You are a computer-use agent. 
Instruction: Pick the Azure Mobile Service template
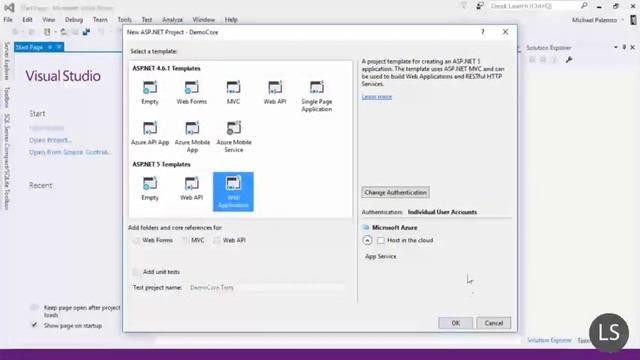pos(234,137)
